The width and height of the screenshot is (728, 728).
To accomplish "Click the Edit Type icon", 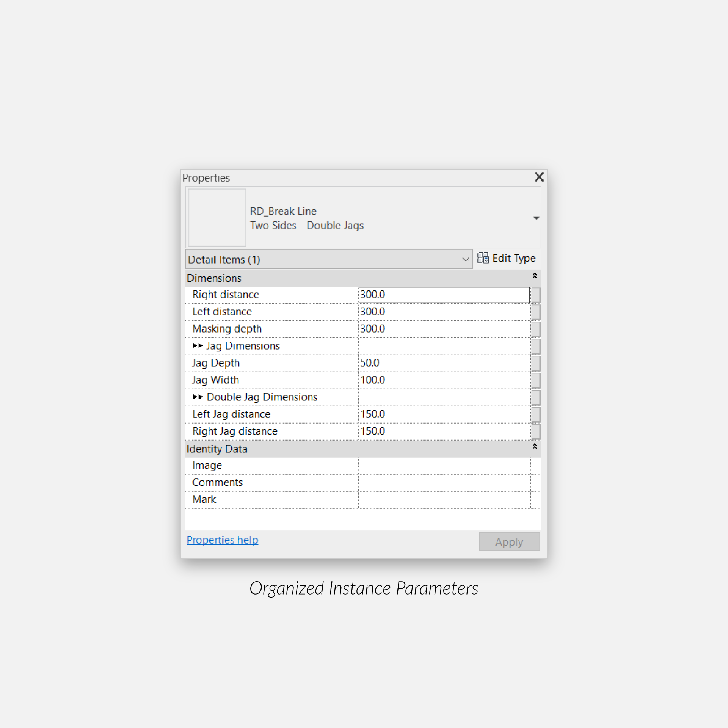I will [483, 258].
